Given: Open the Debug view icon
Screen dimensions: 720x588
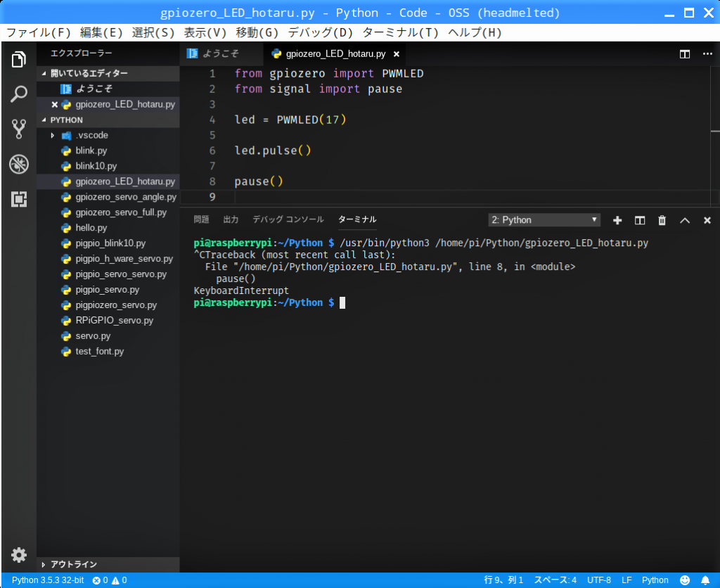Looking at the screenshot, I should pos(19,165).
